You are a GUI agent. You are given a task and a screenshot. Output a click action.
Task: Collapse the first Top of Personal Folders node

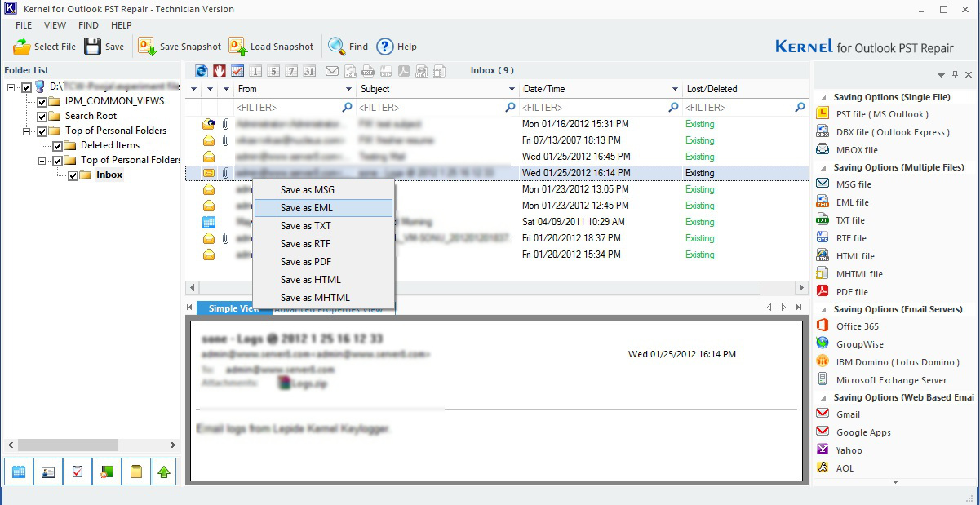click(x=27, y=131)
